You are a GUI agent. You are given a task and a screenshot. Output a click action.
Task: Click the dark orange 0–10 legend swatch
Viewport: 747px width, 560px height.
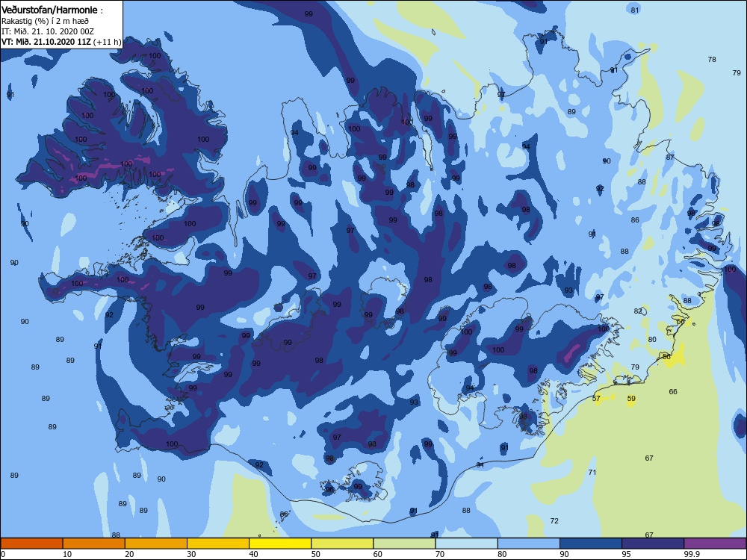click(31, 544)
